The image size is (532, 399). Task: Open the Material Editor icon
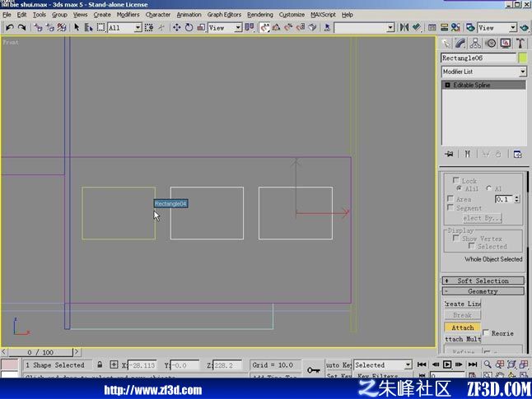click(455, 27)
